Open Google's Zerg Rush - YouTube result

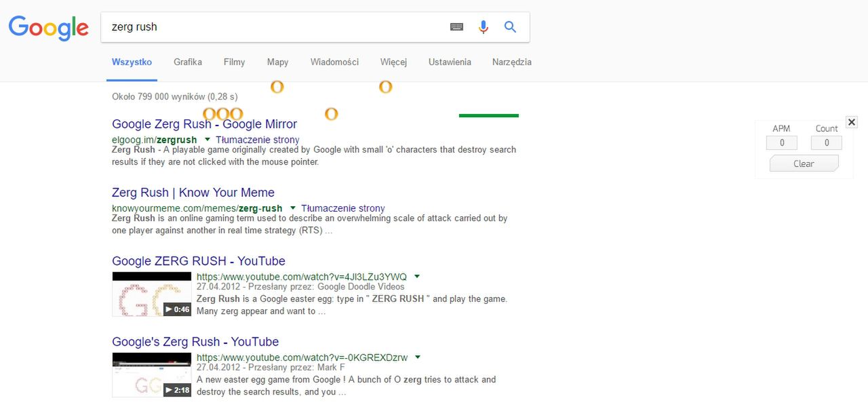point(195,342)
